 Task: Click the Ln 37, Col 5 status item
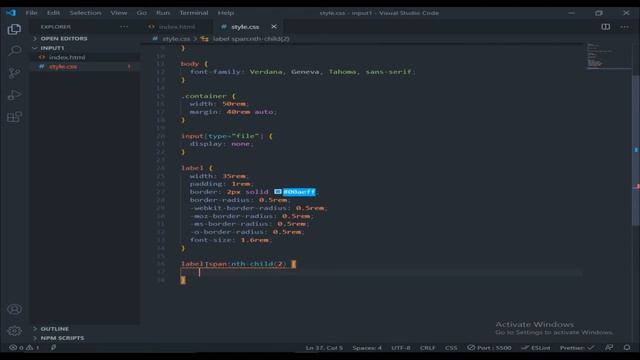[x=324, y=348]
